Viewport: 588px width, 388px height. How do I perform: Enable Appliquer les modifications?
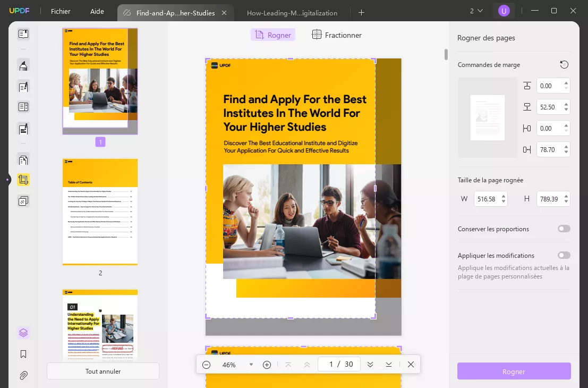point(564,255)
